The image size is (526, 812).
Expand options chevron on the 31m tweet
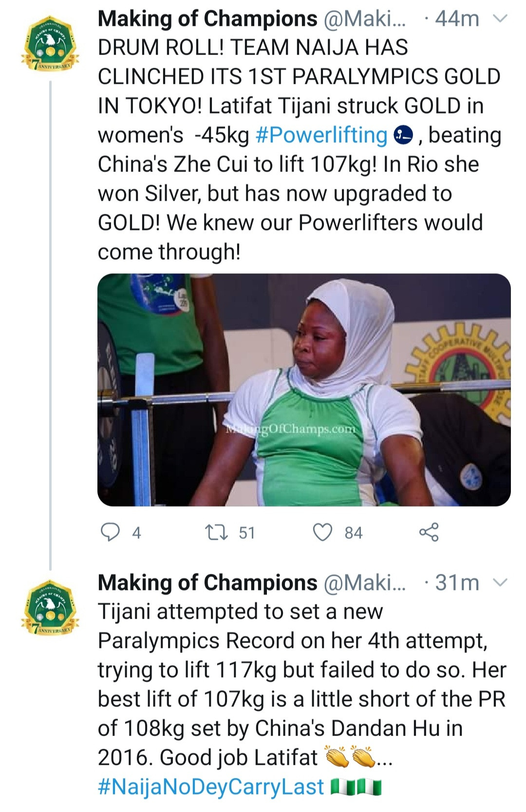click(x=501, y=583)
